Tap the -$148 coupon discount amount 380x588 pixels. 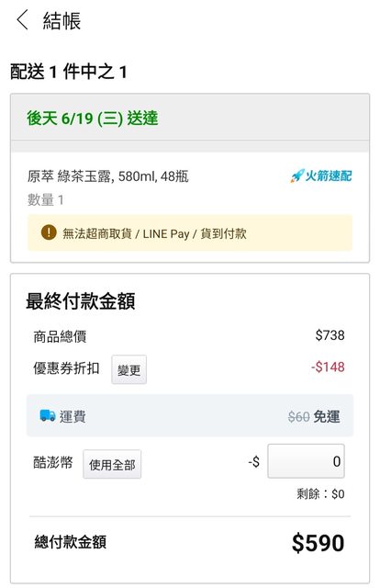point(328,367)
